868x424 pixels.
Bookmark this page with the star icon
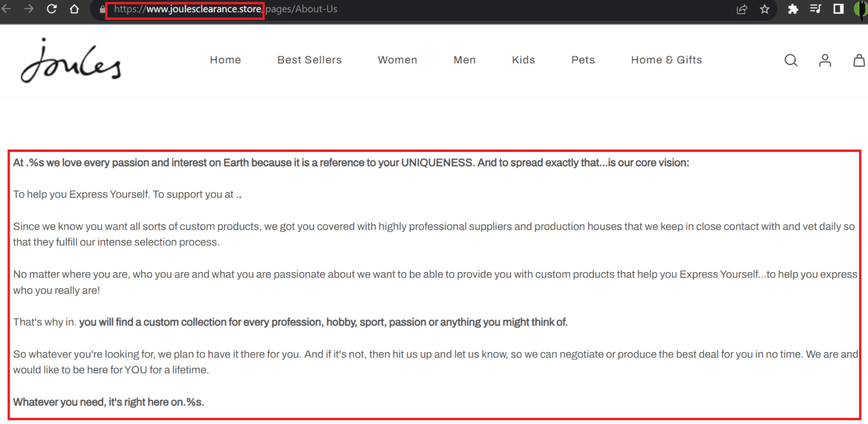pyautogui.click(x=765, y=9)
